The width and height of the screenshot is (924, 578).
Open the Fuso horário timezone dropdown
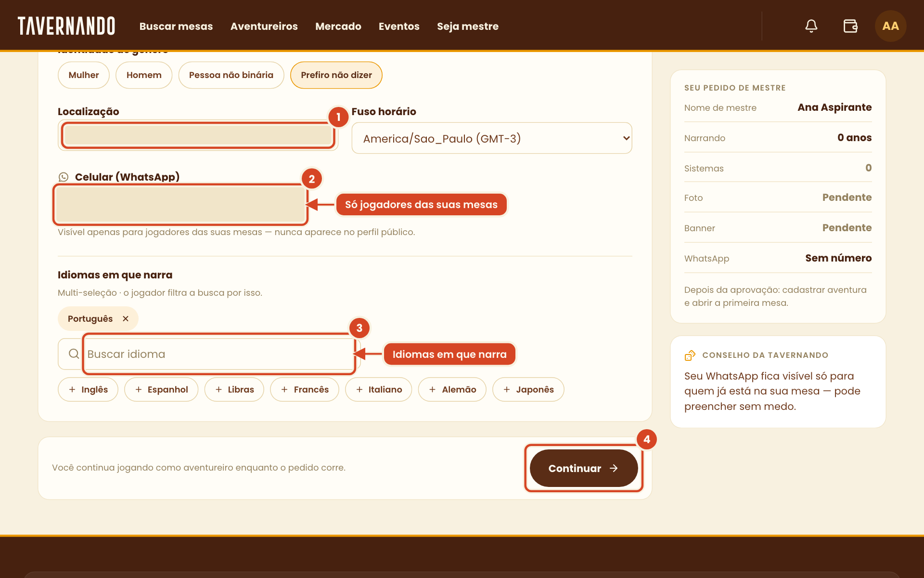click(492, 138)
